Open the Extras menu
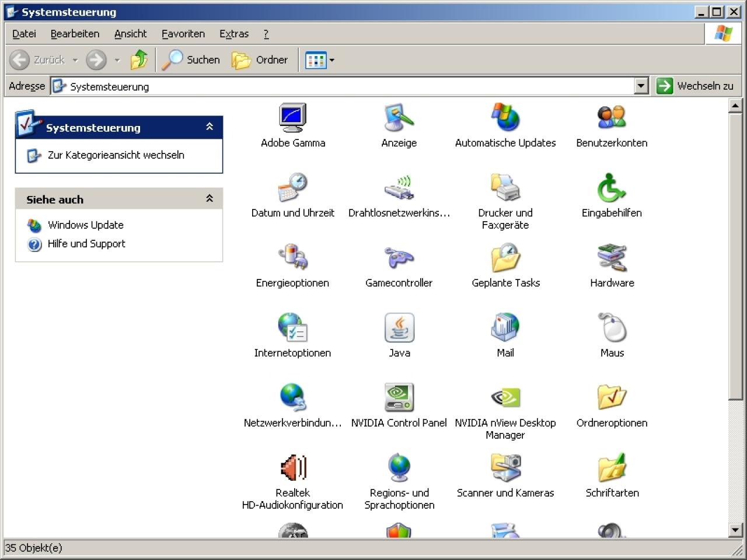Screen dimensions: 747x560 [234, 34]
